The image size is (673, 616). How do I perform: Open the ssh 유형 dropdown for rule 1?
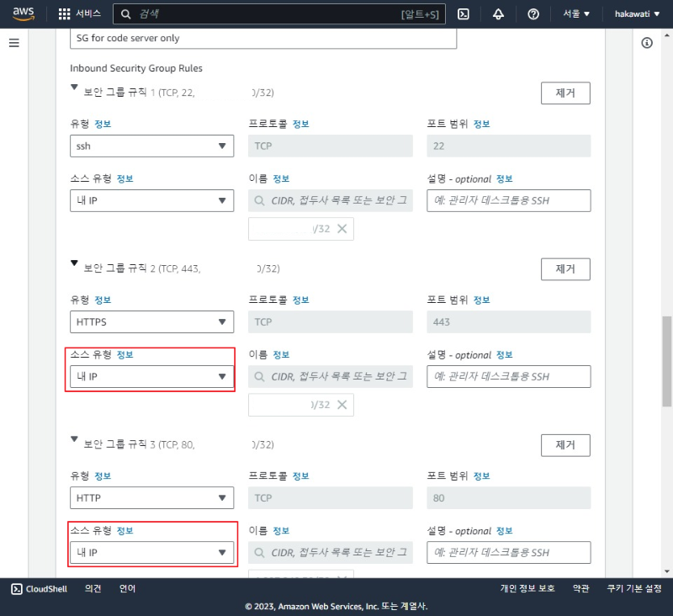tap(151, 146)
